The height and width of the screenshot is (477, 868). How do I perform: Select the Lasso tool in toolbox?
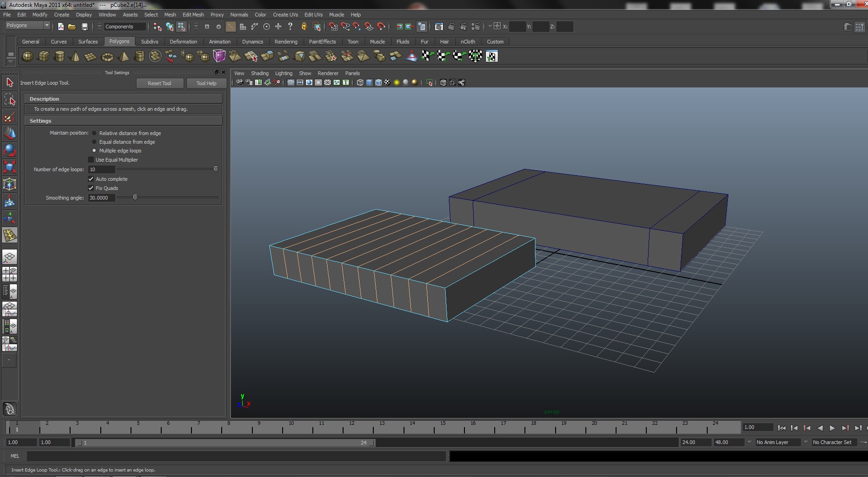(10, 100)
